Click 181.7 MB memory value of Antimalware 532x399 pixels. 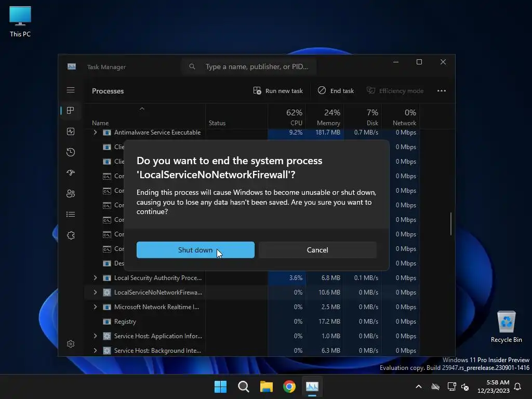pos(328,132)
